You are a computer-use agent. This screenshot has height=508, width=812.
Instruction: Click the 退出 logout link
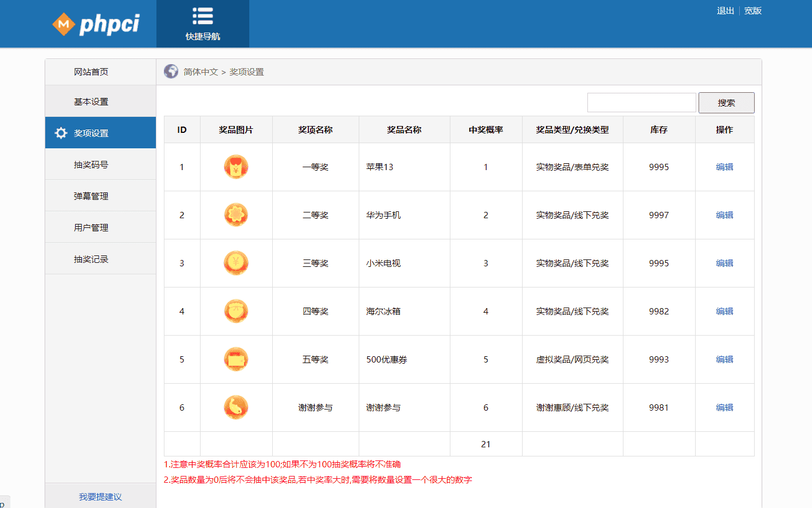pos(725,11)
